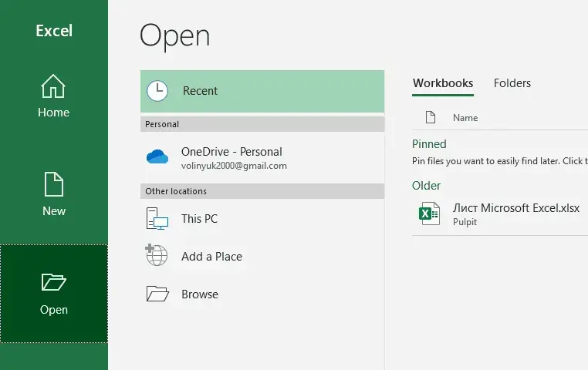Click the Add a Place globe icon
588x370 pixels.
coord(157,255)
